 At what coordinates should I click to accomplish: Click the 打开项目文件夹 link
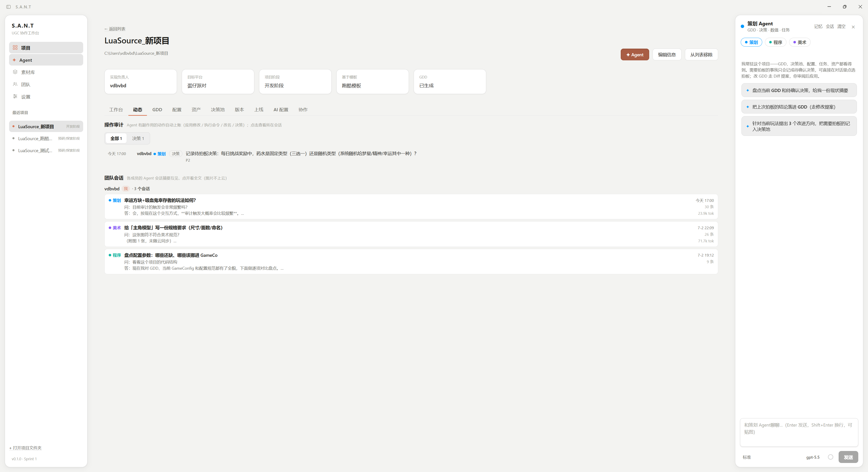tap(25, 448)
